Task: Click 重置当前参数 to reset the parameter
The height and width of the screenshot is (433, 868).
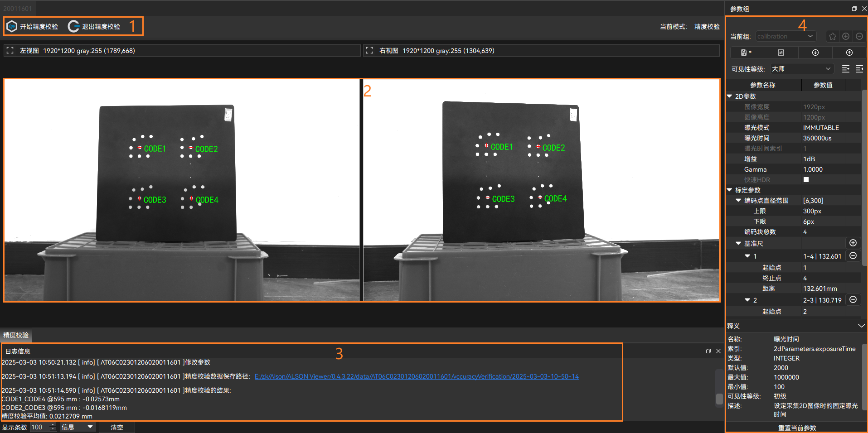Action: point(797,428)
